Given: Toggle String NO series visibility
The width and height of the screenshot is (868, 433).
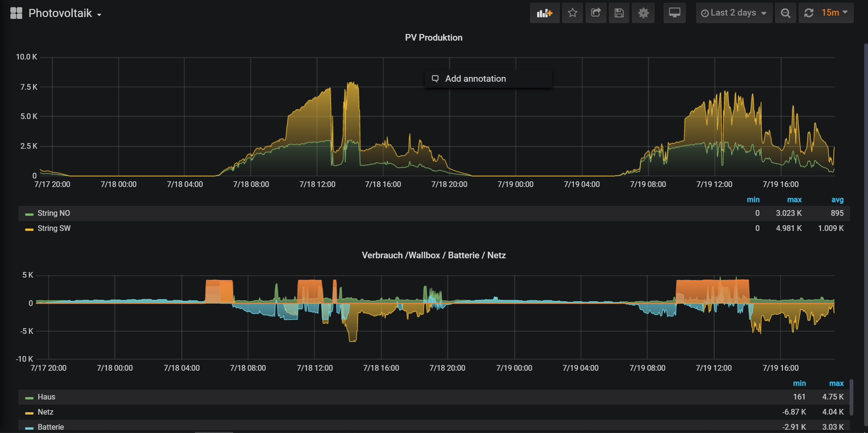Looking at the screenshot, I should coord(54,213).
